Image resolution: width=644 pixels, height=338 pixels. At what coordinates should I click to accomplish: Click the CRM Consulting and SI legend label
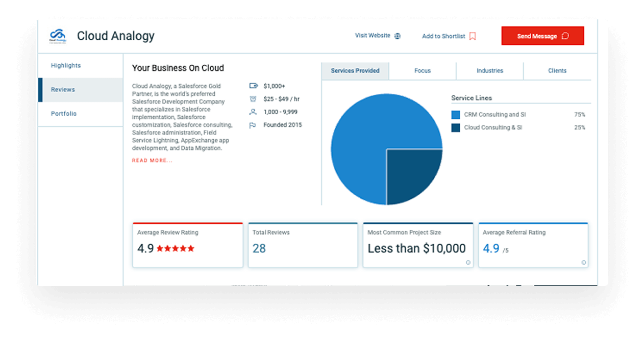495,115
